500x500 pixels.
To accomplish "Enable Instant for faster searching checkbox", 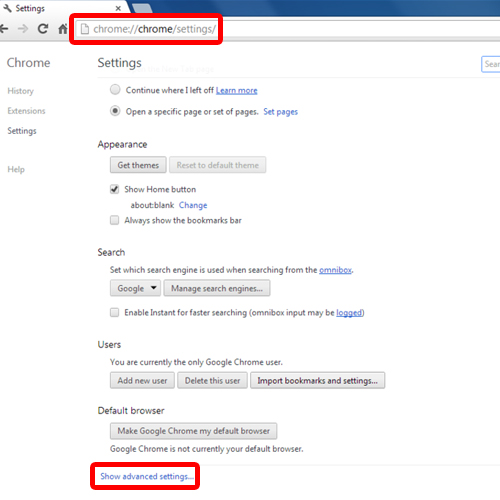I will [114, 312].
